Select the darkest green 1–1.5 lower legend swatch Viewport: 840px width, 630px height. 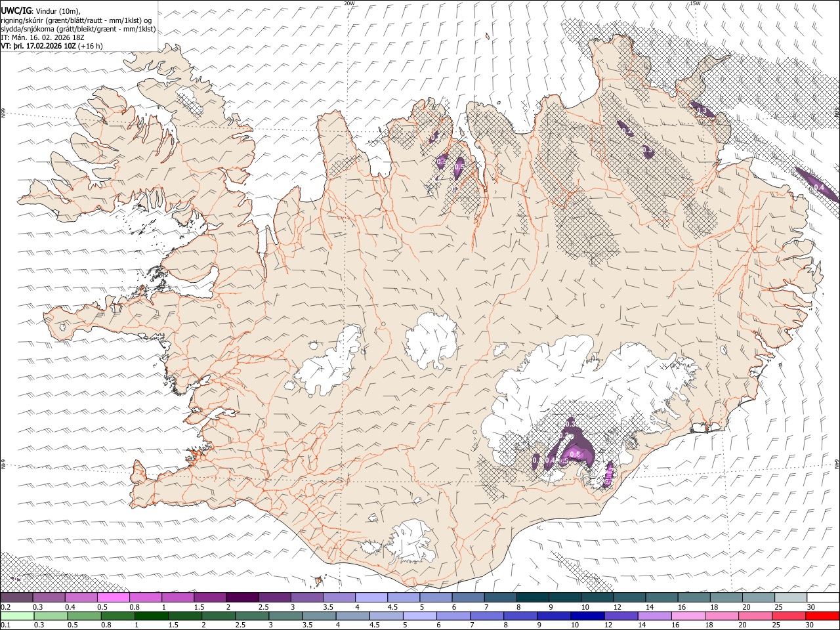[x=151, y=616]
